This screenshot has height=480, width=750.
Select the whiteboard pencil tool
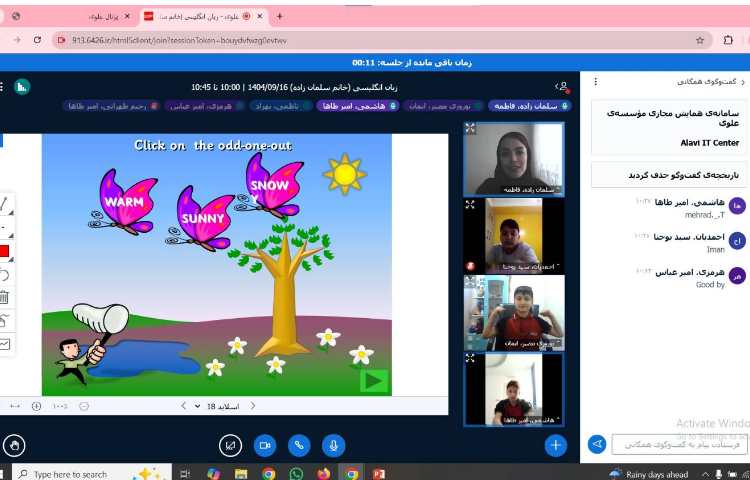4,205
